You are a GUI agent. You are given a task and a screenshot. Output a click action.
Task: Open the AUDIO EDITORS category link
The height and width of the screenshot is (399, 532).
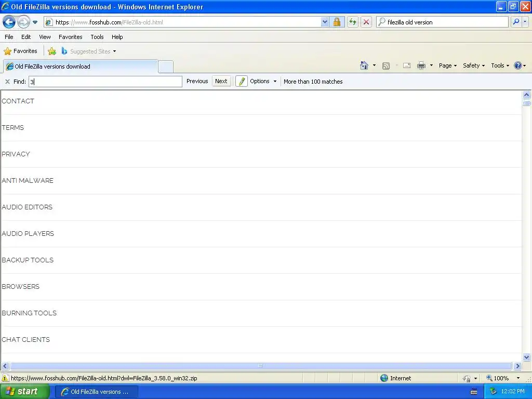click(27, 207)
